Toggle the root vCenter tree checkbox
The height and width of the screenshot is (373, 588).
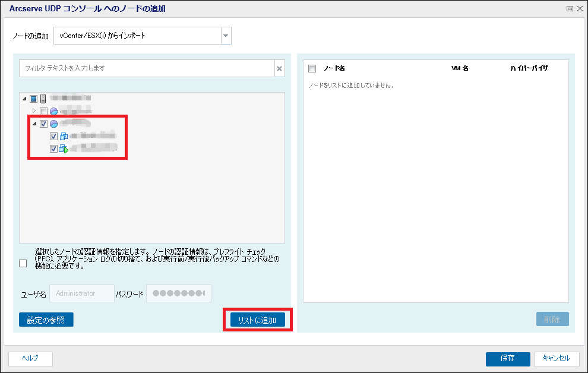click(33, 99)
